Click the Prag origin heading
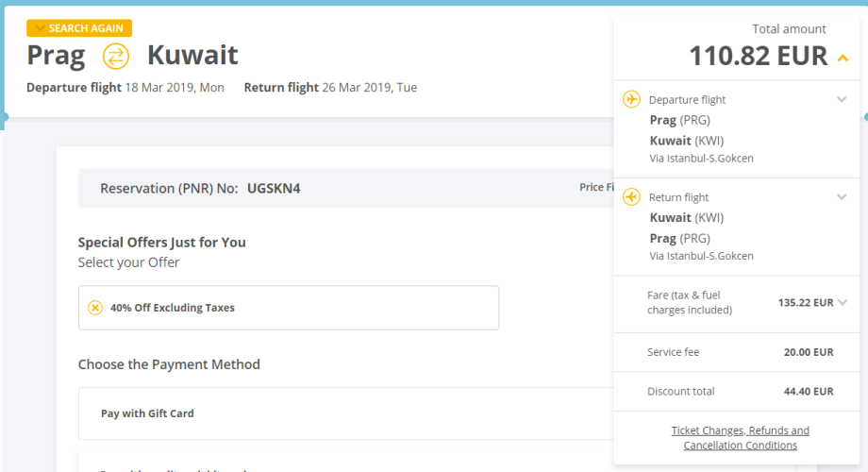 click(56, 56)
